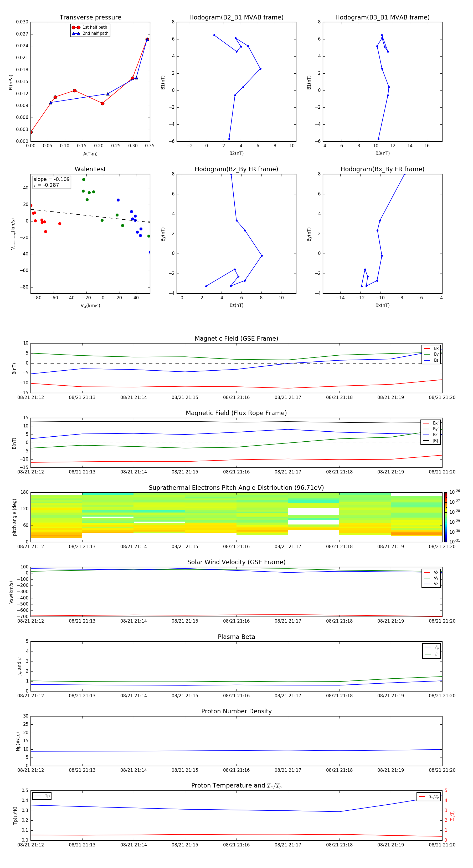473x868 pixels.
Task: Click the green Walen point near Vremaining 50
Action: tap(84, 180)
